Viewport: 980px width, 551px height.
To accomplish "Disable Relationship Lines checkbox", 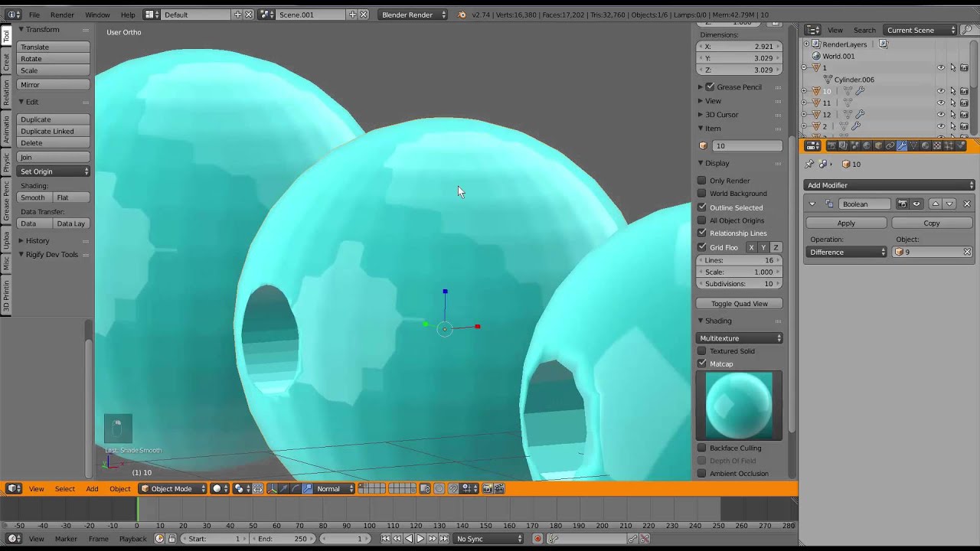I will (701, 233).
